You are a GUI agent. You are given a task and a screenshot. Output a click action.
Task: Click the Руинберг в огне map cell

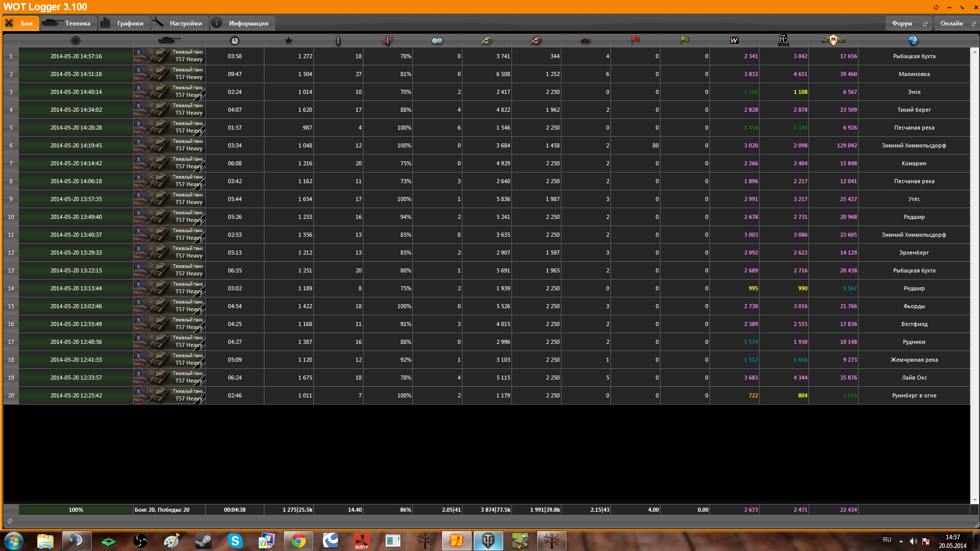tap(914, 395)
